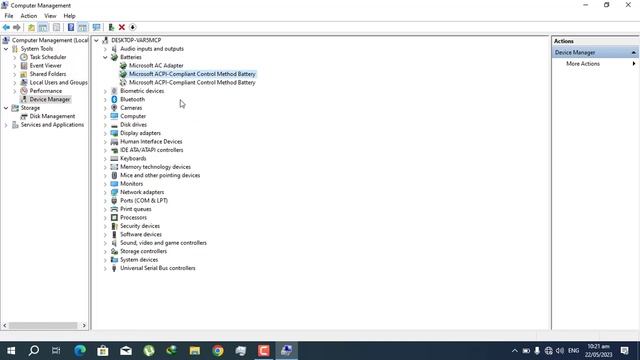Open Windows Start menu
This screenshot has height=360, width=640.
tap(11, 351)
